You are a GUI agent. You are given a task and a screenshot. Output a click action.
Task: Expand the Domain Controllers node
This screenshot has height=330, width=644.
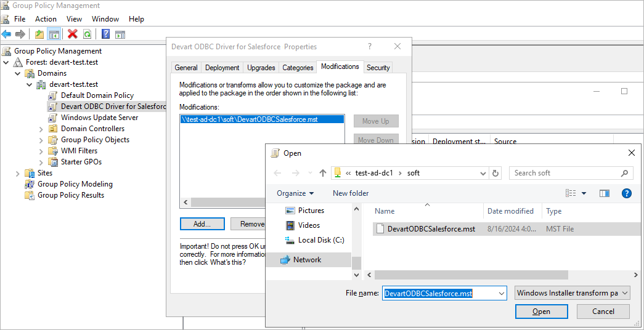pos(41,129)
